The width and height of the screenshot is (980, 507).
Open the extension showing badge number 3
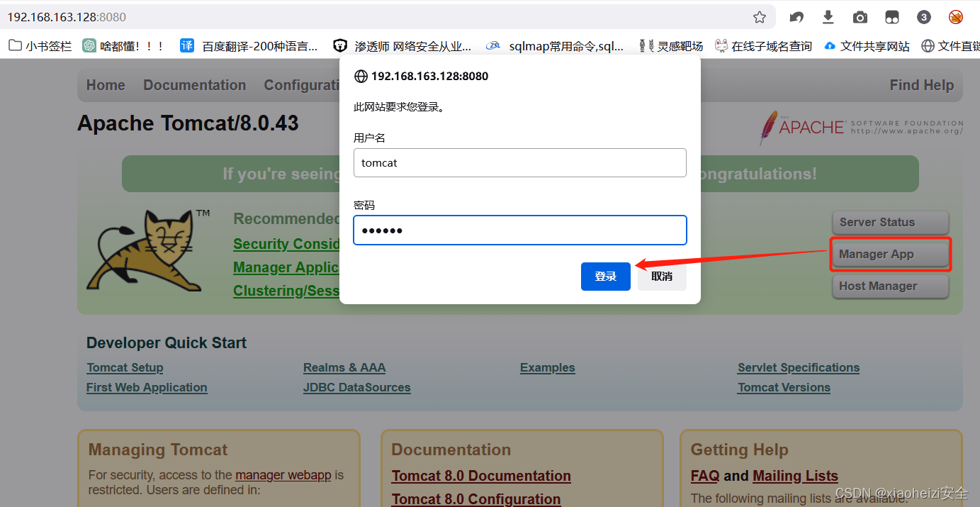[923, 16]
